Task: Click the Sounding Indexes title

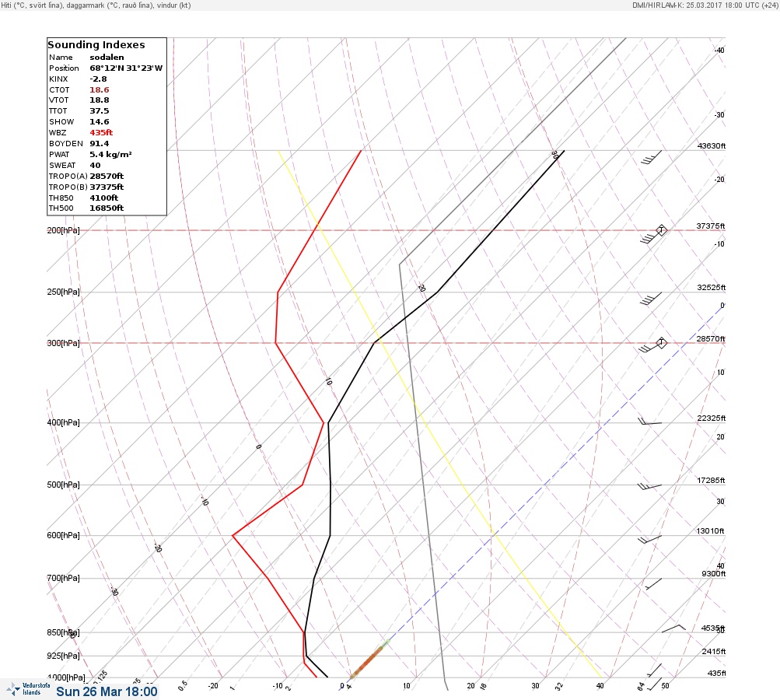Action: pyautogui.click(x=96, y=45)
